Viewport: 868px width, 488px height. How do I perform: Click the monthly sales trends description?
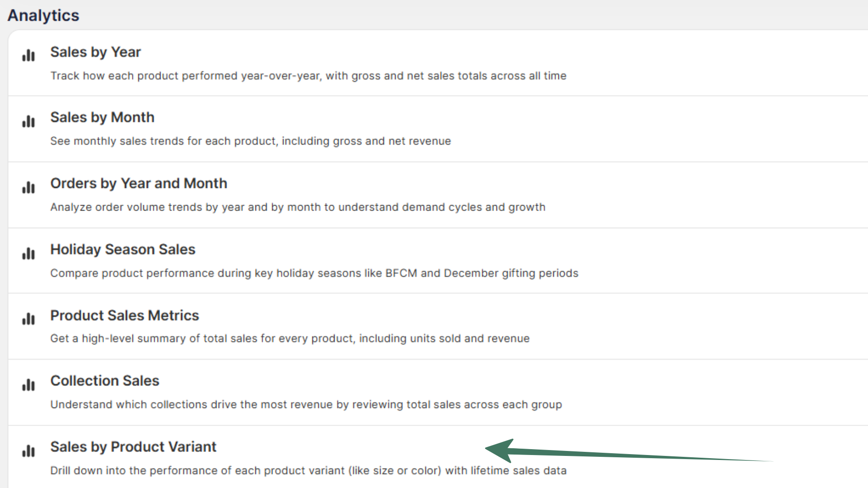(x=250, y=141)
